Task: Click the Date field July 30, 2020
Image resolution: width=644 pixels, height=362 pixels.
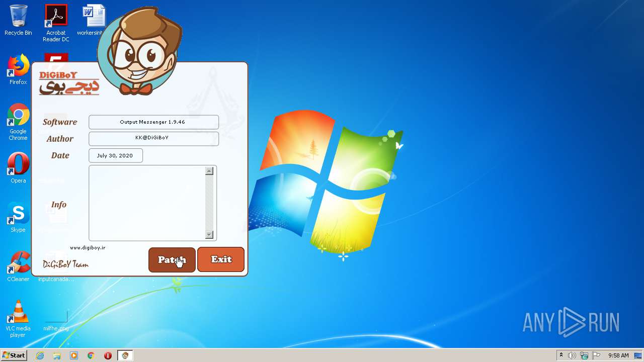Action: tap(116, 155)
